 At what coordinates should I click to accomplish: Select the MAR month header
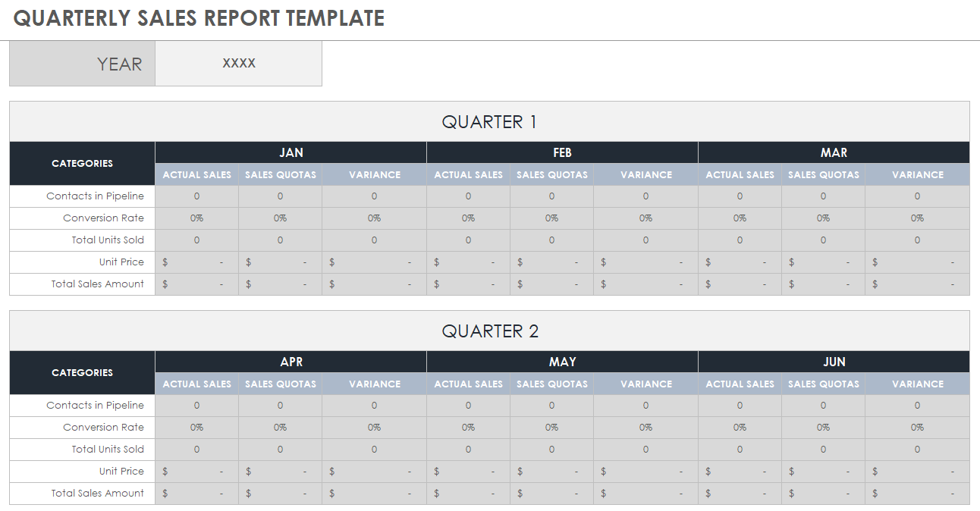(x=834, y=152)
